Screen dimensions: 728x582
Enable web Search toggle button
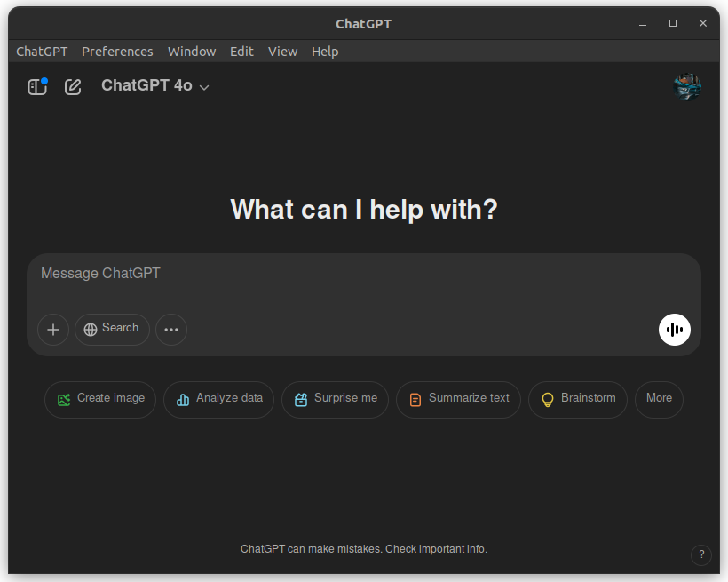point(112,330)
